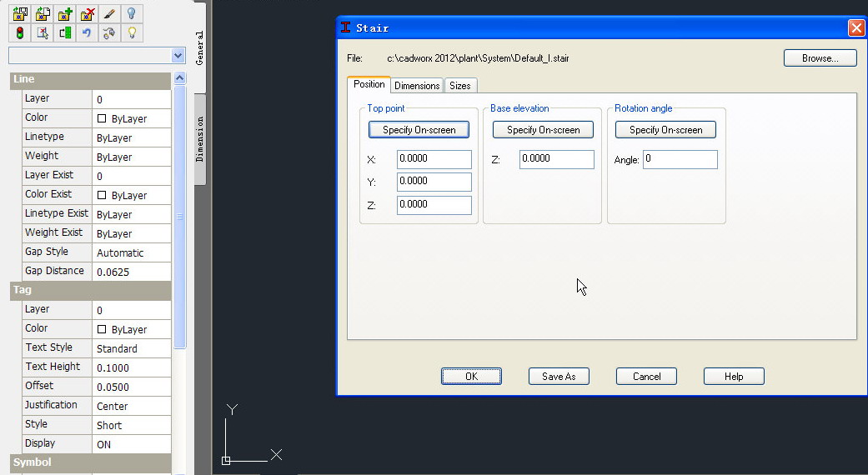This screenshot has height=475, width=868.
Task: Click the Top point Z input field
Action: (x=434, y=205)
